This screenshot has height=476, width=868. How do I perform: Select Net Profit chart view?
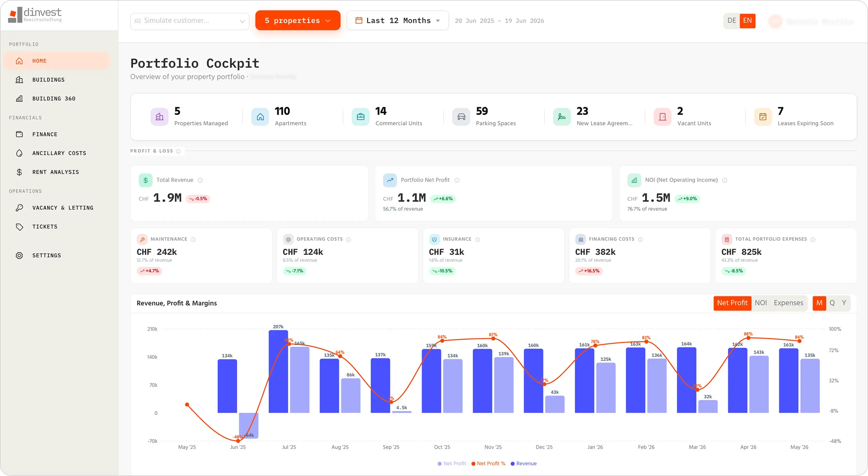point(732,303)
